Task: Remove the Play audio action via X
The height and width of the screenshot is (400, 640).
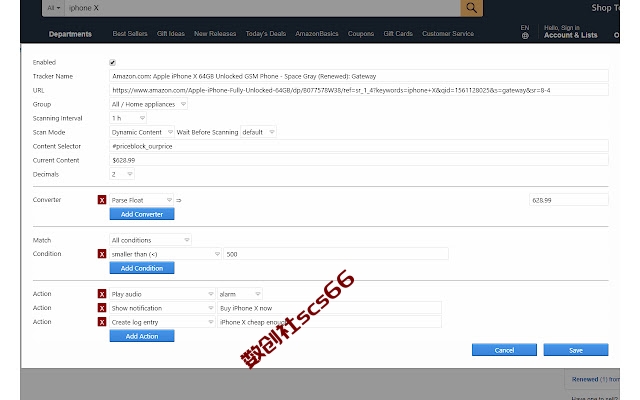Action: (102, 294)
